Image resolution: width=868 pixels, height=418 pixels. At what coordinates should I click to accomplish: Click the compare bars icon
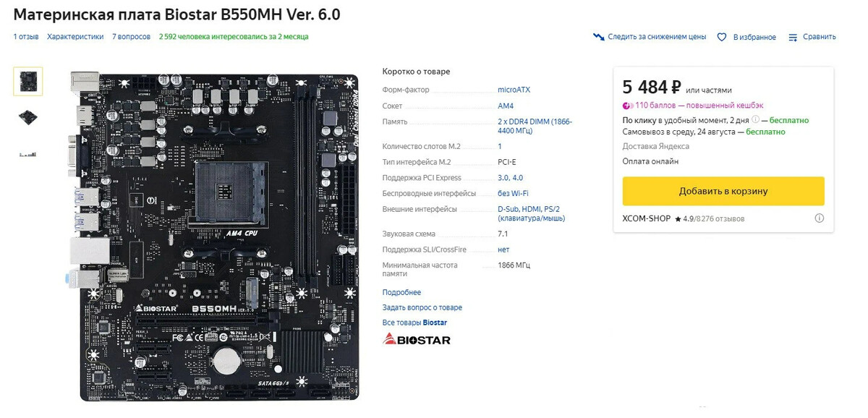click(793, 37)
